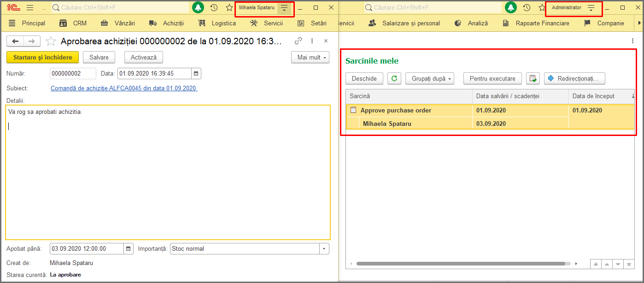The height and width of the screenshot is (283, 644).
Task: Click the Startare și închidere button
Action: point(43,57)
